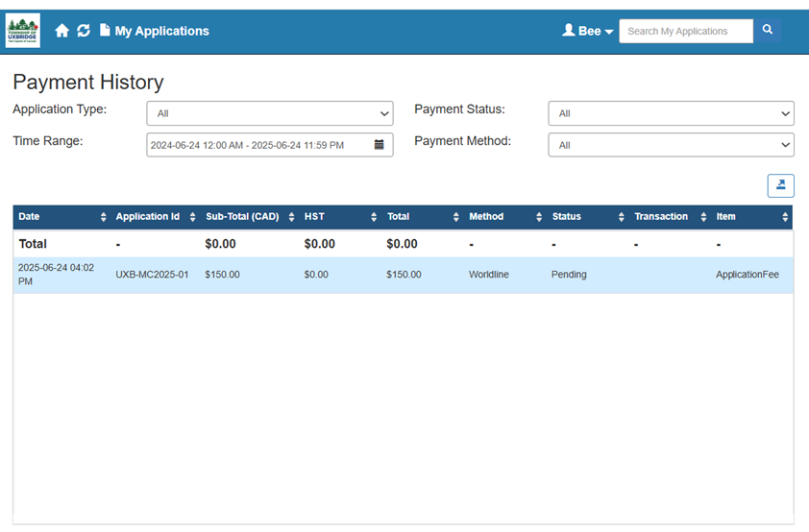Expand the Payment Status dropdown
This screenshot has width=809, height=532.
pos(671,113)
